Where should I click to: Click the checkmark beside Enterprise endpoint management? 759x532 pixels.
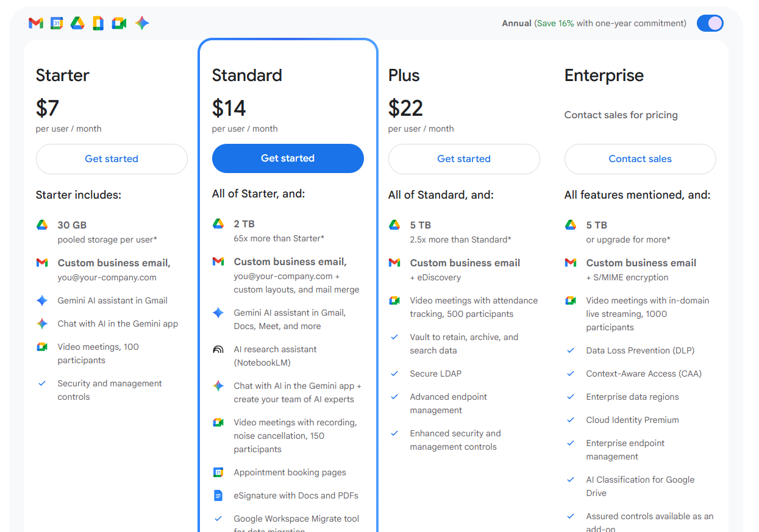[571, 443]
